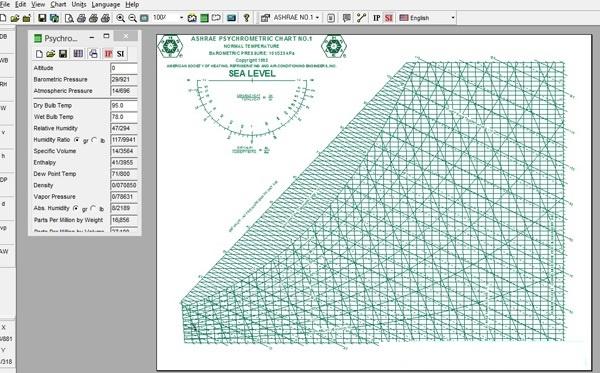600x373 pixels.
Task: Click the Help question mark icon
Action: [246, 18]
